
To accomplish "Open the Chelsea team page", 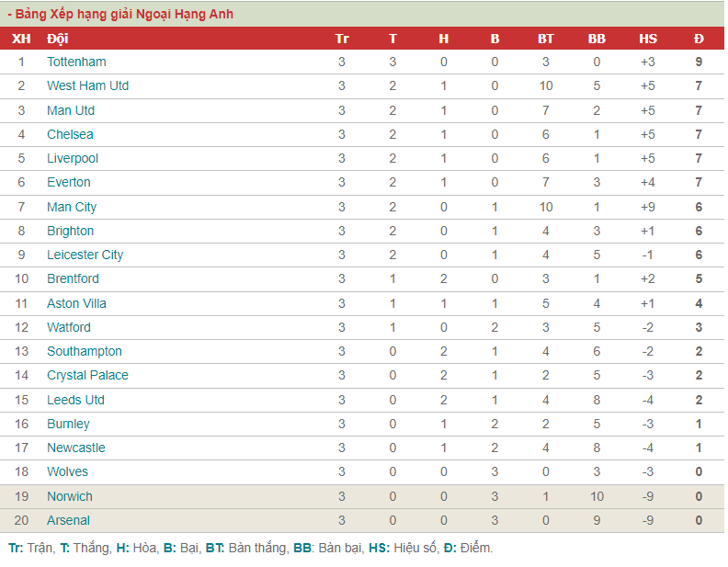I will [x=70, y=134].
